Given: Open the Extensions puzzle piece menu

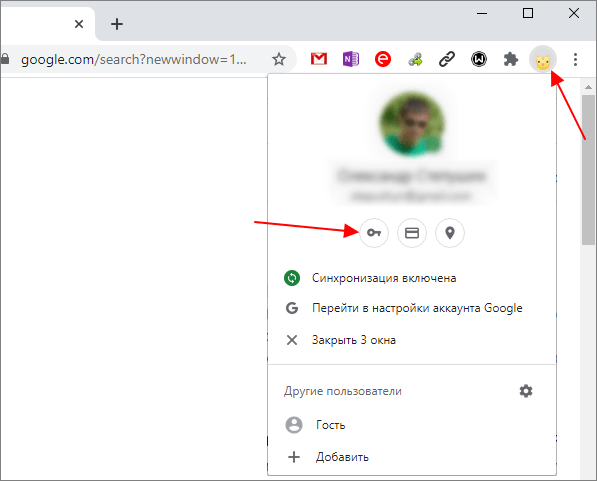Looking at the screenshot, I should click(511, 59).
